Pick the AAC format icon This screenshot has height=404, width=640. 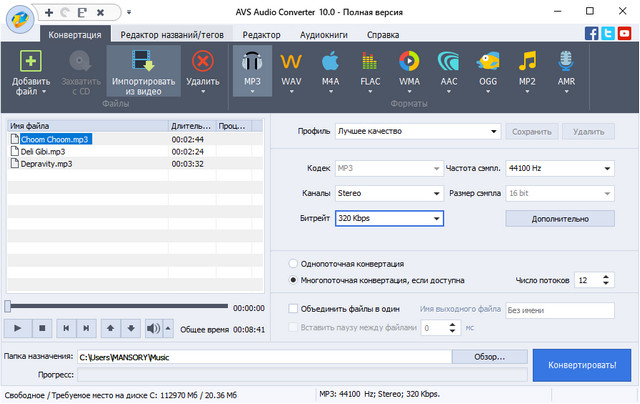click(x=448, y=62)
